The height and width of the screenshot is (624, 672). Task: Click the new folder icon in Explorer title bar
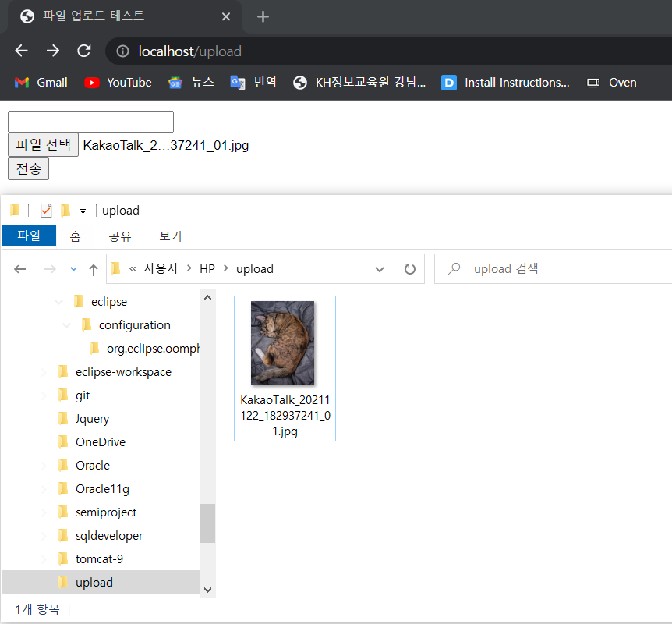pos(65,211)
